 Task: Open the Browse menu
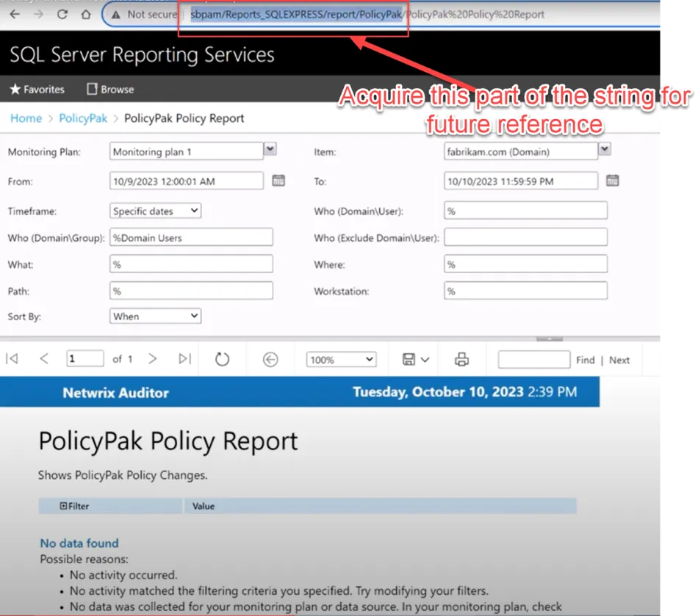pos(110,90)
